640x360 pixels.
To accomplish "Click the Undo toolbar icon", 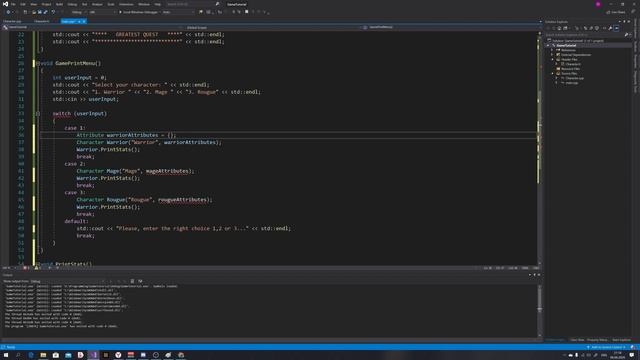I will (x=53, y=12).
